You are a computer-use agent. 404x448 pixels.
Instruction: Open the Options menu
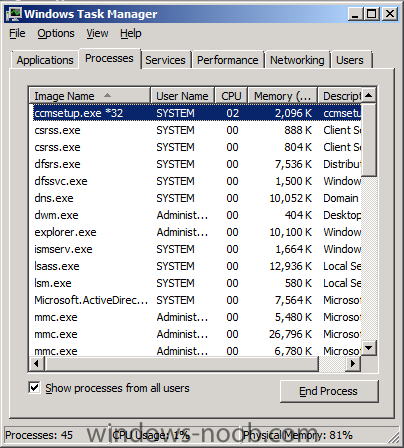56,33
